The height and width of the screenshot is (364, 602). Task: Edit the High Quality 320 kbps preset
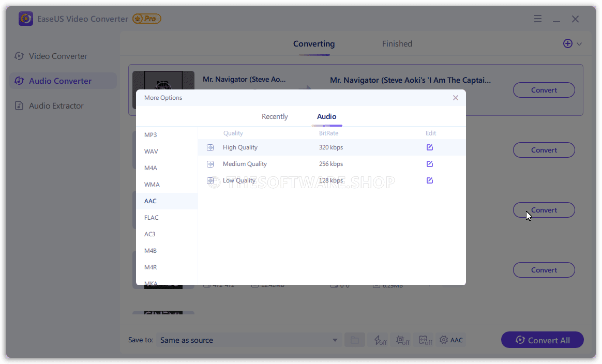click(430, 147)
